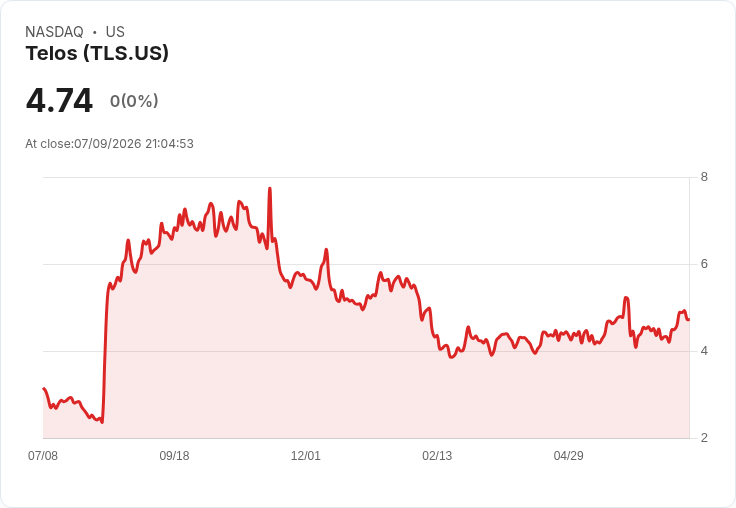
Task: Click the chart line's rightmost end point
Action: pos(689,320)
